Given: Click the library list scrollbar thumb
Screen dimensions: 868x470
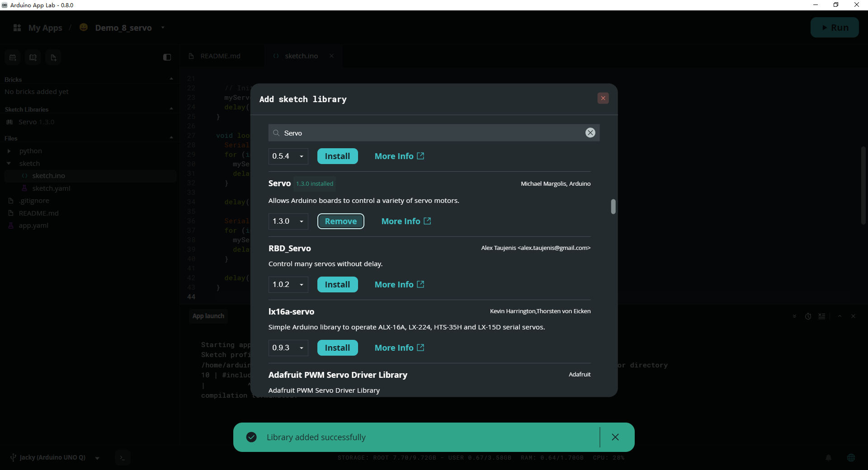Looking at the screenshot, I should click(613, 207).
